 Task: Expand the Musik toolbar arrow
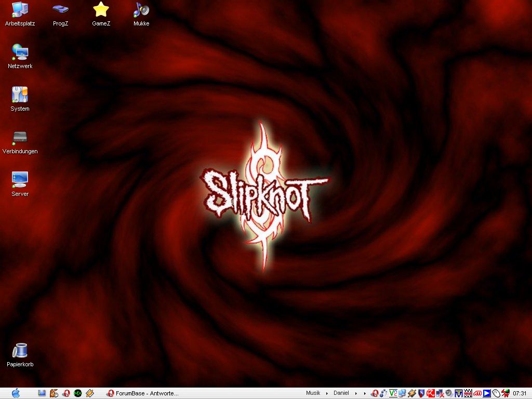(x=327, y=393)
